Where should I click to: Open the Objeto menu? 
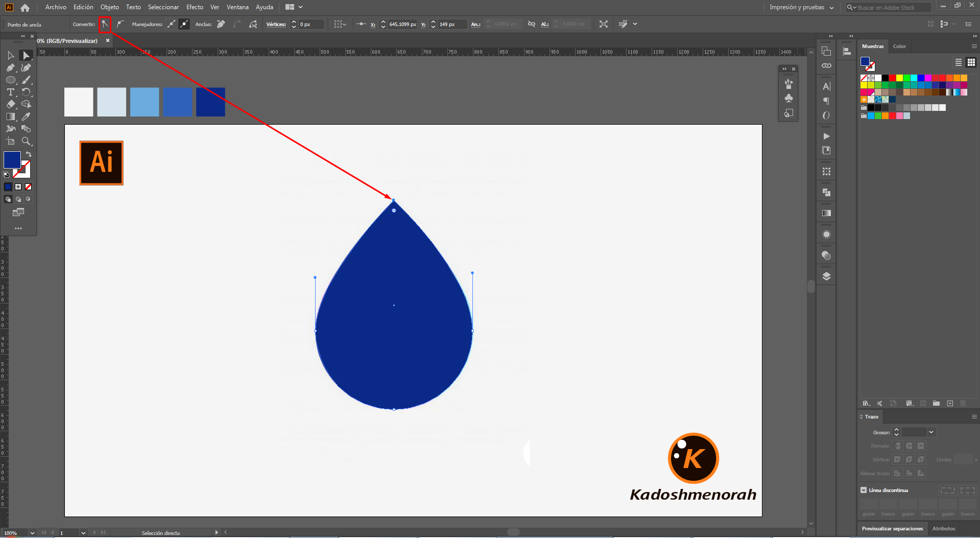click(109, 7)
